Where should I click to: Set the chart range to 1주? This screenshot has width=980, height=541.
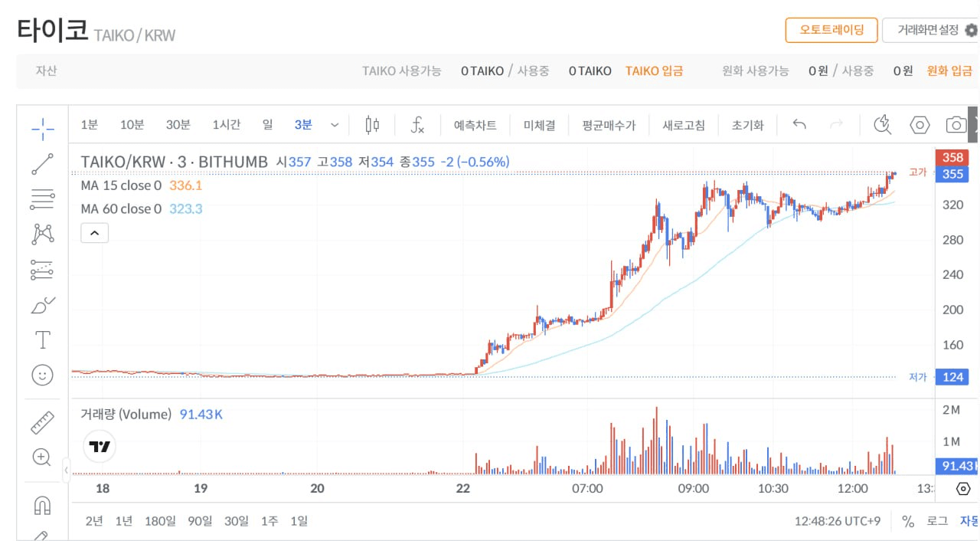(x=269, y=521)
